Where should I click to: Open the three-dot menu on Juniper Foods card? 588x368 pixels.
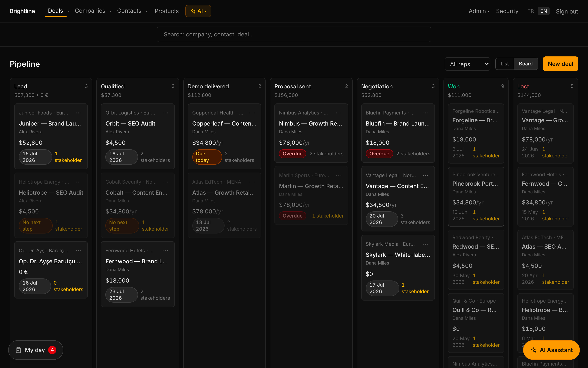tap(78, 113)
